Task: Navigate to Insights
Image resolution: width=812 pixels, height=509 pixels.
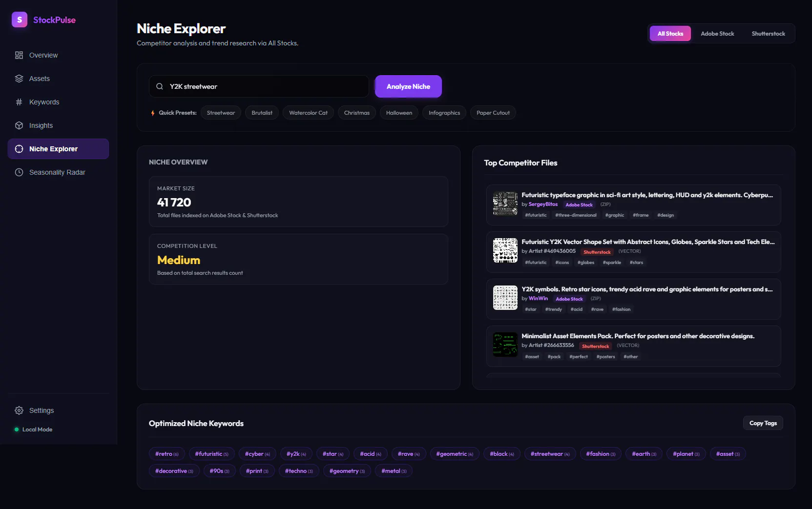Action: pos(58,125)
